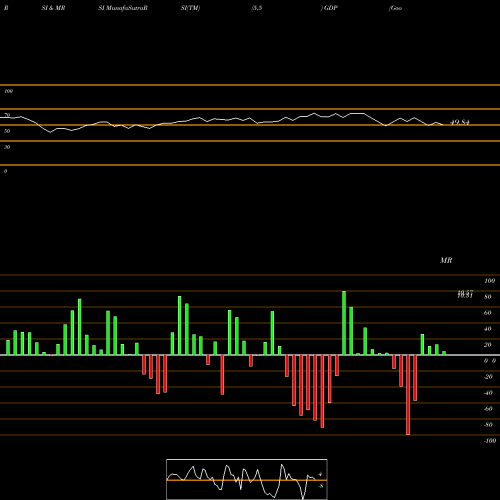500x500 pixels.
Task: Click the 30 level label on RSI axis
Action: [7, 147]
